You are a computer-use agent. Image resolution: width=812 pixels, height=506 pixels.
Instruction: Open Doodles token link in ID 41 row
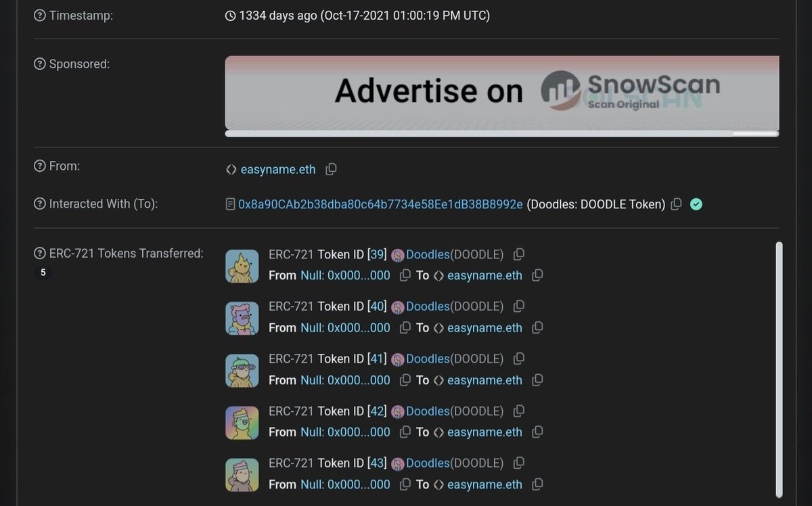coord(428,359)
